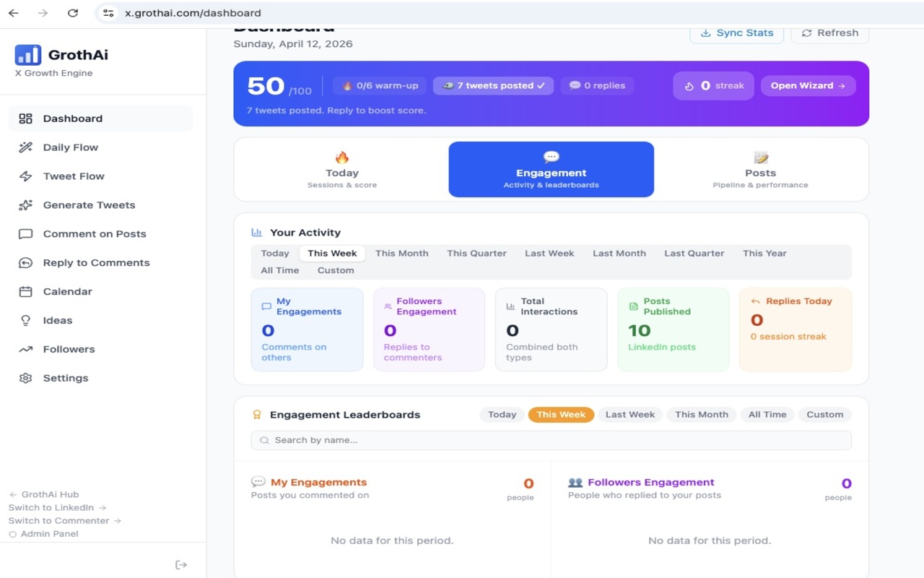This screenshot has width=924, height=578.
Task: Switch to the Posts tab
Action: 760,170
